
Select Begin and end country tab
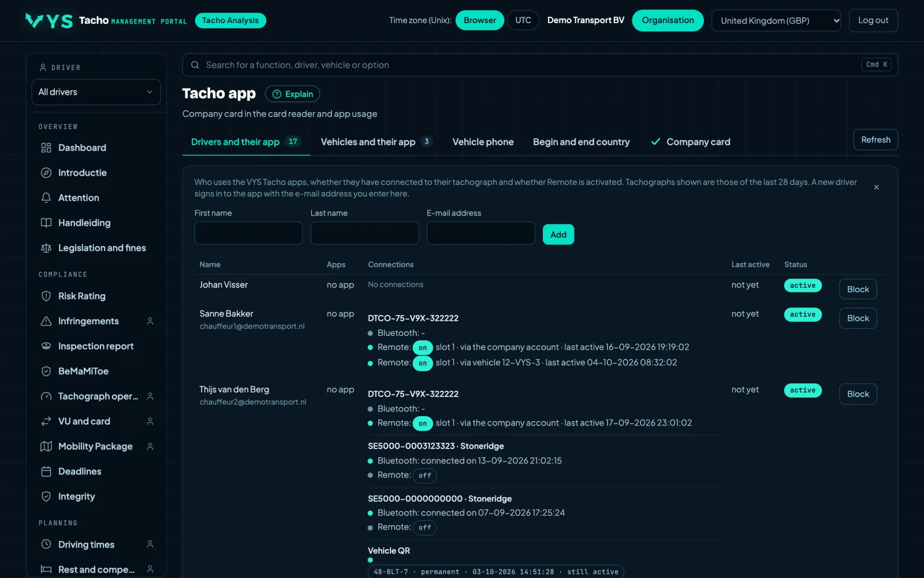tap(581, 142)
